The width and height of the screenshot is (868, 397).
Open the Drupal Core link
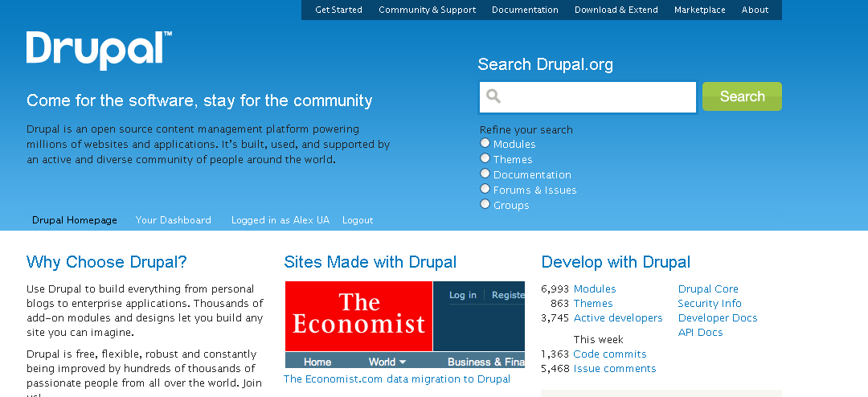708,289
